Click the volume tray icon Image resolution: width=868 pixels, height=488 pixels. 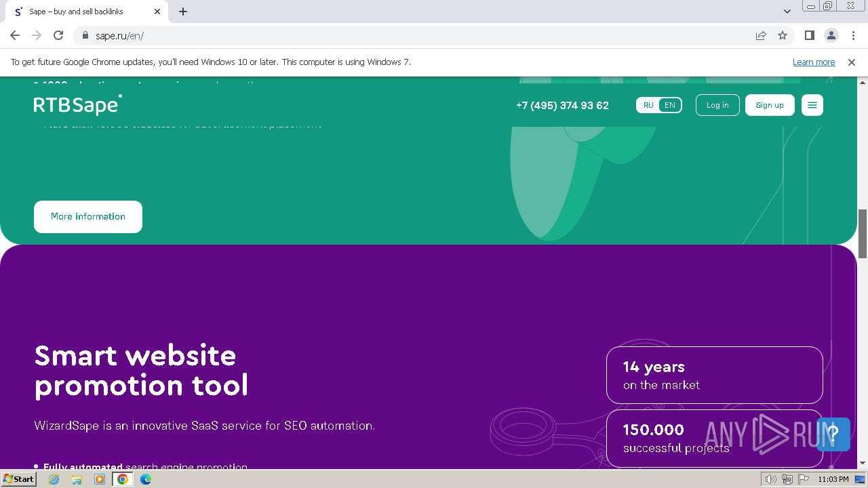pos(771,479)
